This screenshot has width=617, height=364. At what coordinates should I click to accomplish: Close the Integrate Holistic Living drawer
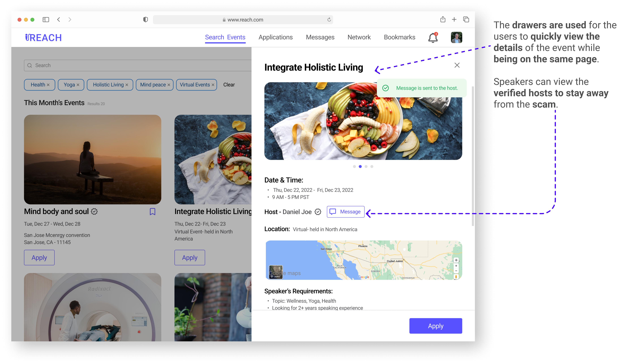tap(457, 65)
